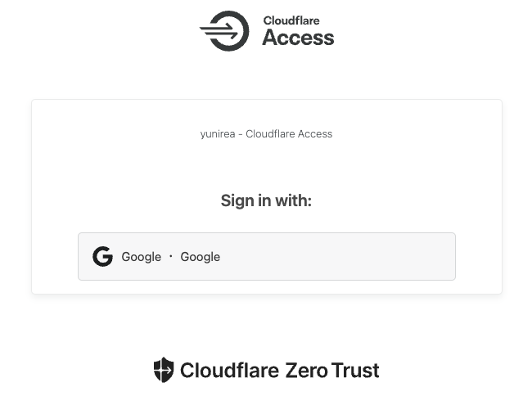Click "Cloudflare Access" after the dash in card
This screenshot has width=532, height=405.
[x=289, y=134]
